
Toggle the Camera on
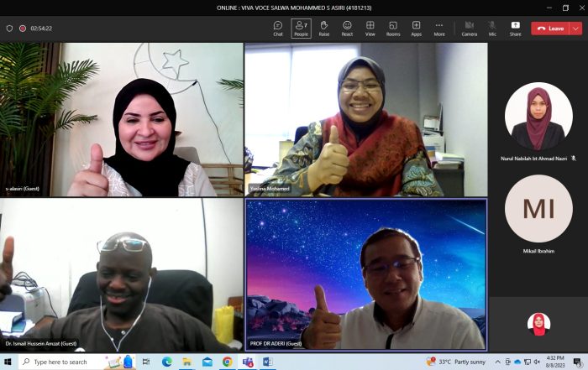[x=470, y=28]
